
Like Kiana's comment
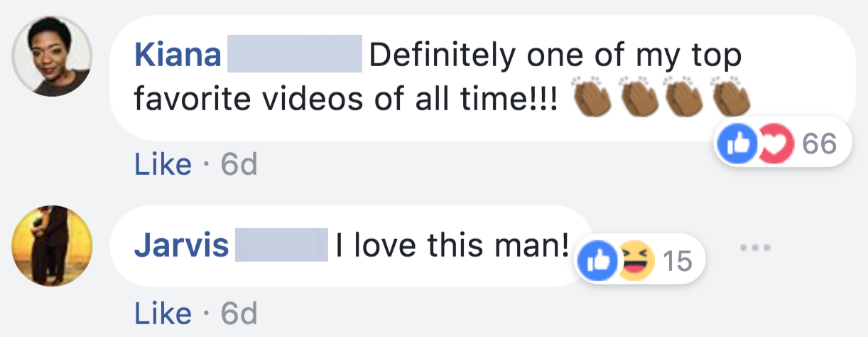(x=163, y=165)
